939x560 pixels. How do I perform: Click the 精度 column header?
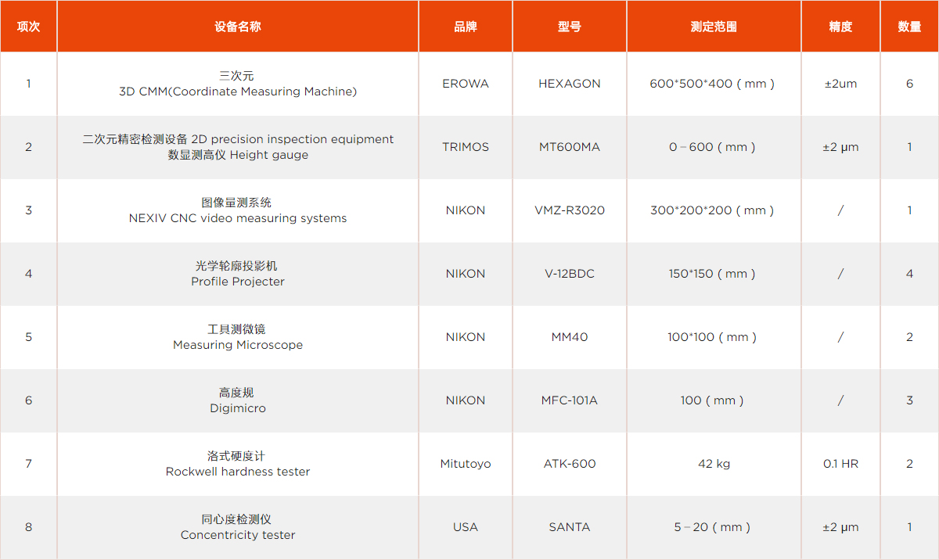coord(840,27)
